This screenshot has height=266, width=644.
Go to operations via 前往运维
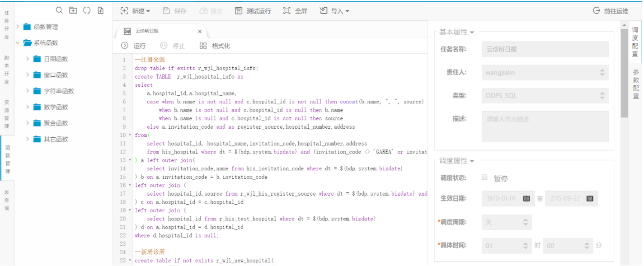[611, 11]
